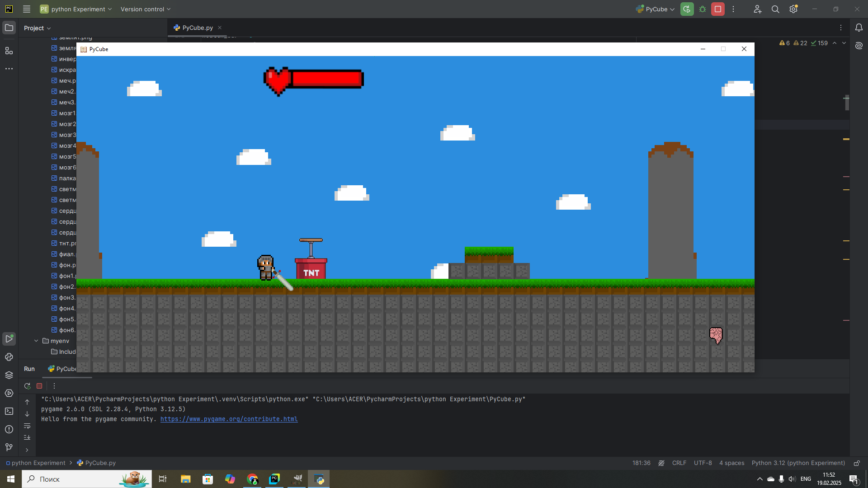Start debugging with the bug icon
This screenshot has width=868, height=488.
pos(703,9)
